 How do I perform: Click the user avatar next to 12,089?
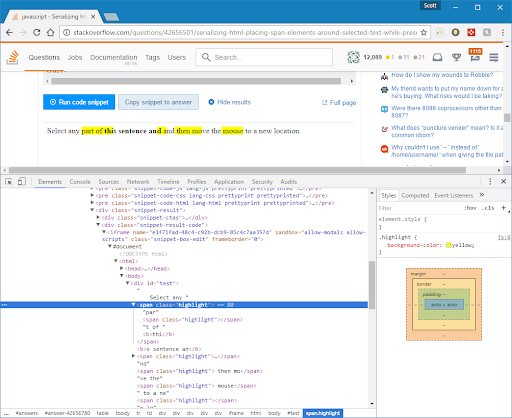click(353, 57)
